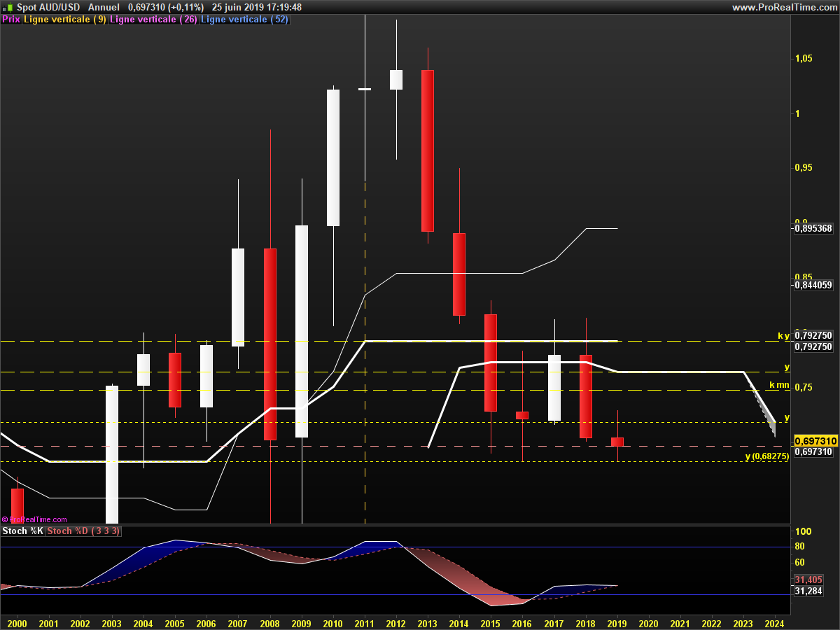Viewport: 840px width, 630px height.
Task: Click the 80 stochastic axis level
Action: click(799, 547)
